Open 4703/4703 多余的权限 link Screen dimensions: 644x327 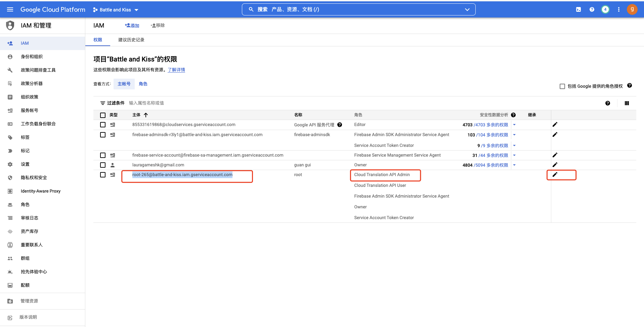(x=491, y=125)
